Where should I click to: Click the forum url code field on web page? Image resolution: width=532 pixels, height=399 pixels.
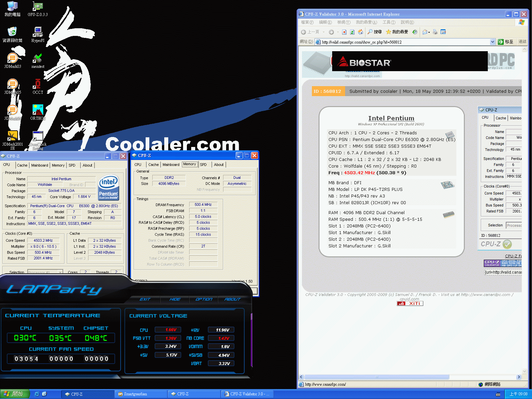(x=503, y=272)
